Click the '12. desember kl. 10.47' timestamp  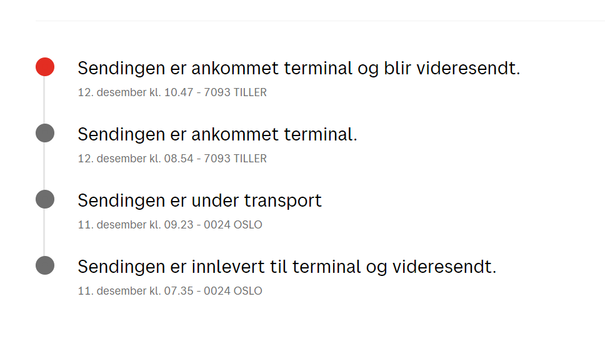(136, 92)
